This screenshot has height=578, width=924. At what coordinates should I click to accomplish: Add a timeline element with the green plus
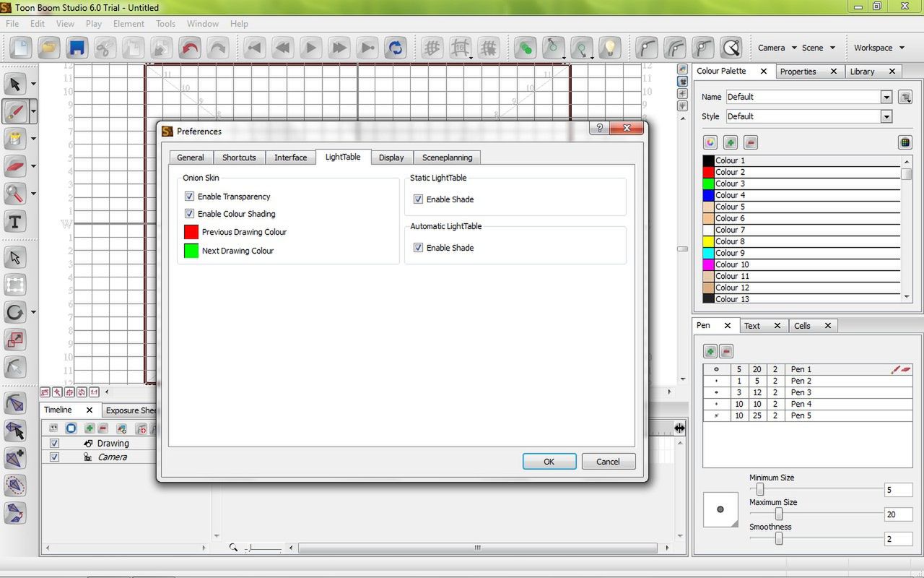click(90, 428)
